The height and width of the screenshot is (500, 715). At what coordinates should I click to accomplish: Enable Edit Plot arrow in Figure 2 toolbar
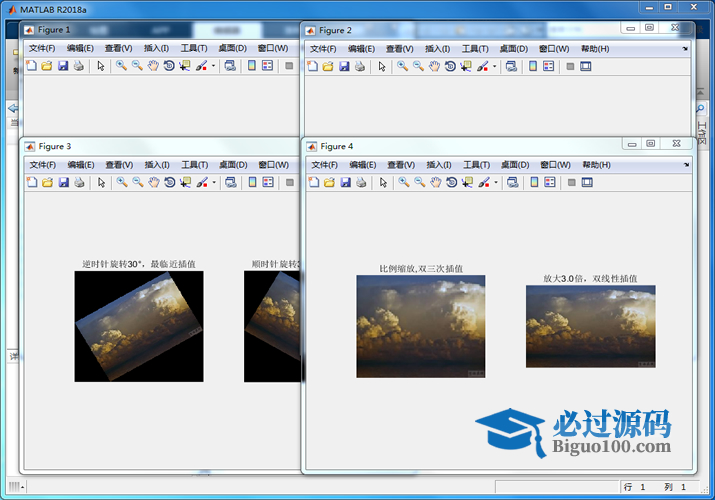[x=381, y=66]
